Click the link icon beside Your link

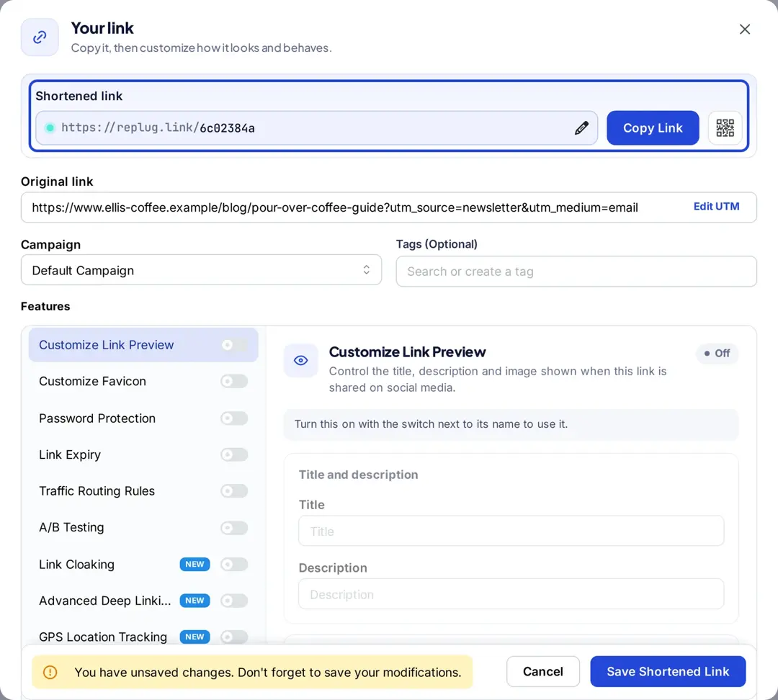pyautogui.click(x=40, y=37)
